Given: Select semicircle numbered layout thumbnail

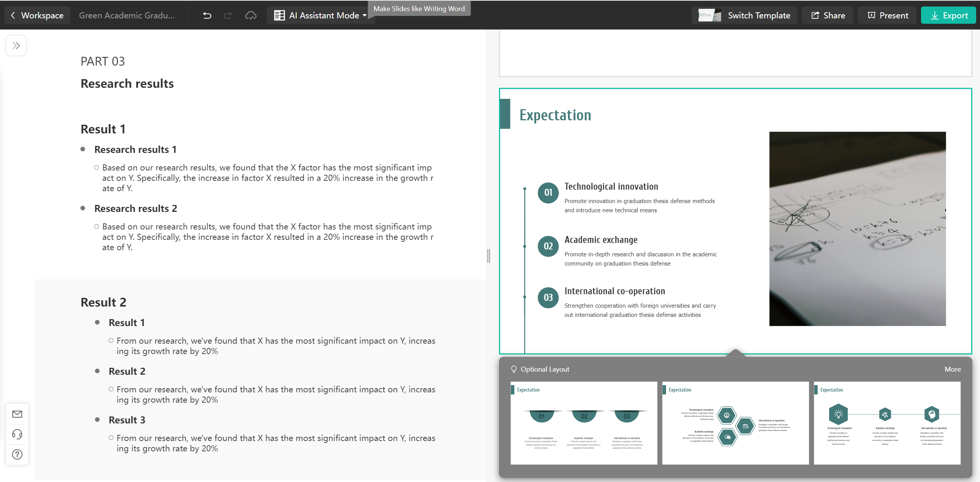Looking at the screenshot, I should point(584,423).
